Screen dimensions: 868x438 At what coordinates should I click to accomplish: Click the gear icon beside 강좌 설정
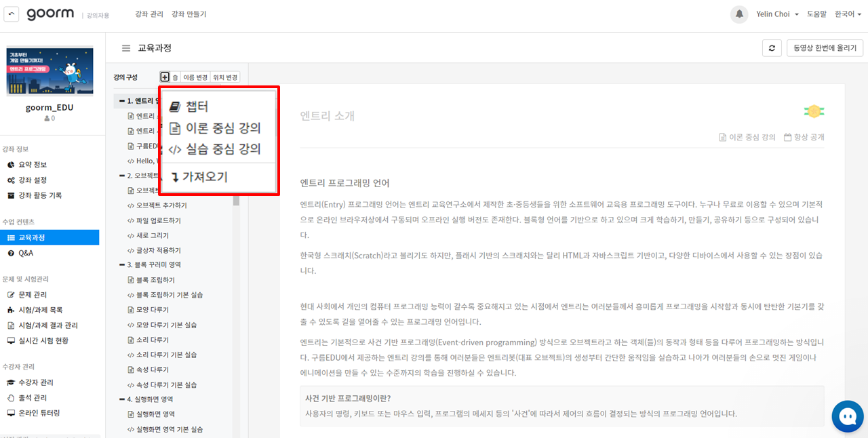pyautogui.click(x=11, y=180)
